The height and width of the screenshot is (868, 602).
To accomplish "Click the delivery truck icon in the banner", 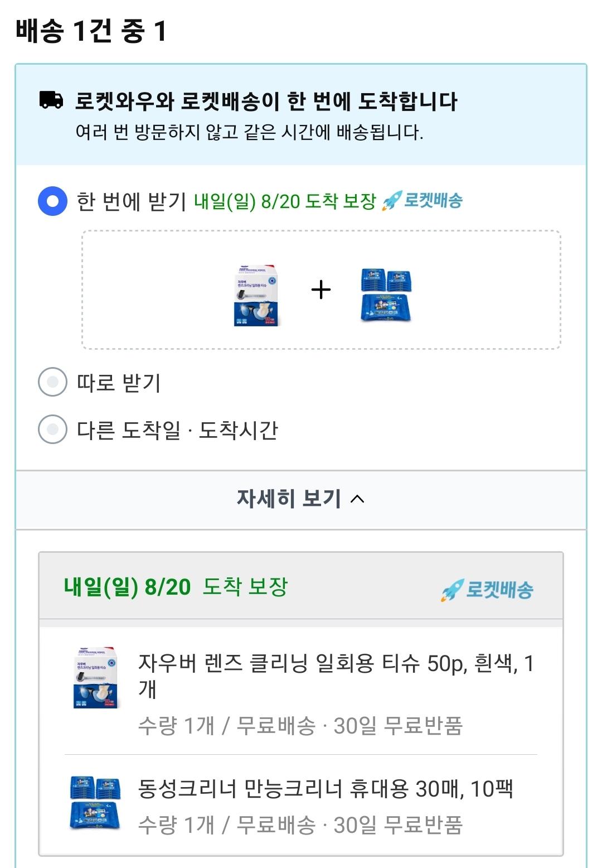I will pos(51,100).
